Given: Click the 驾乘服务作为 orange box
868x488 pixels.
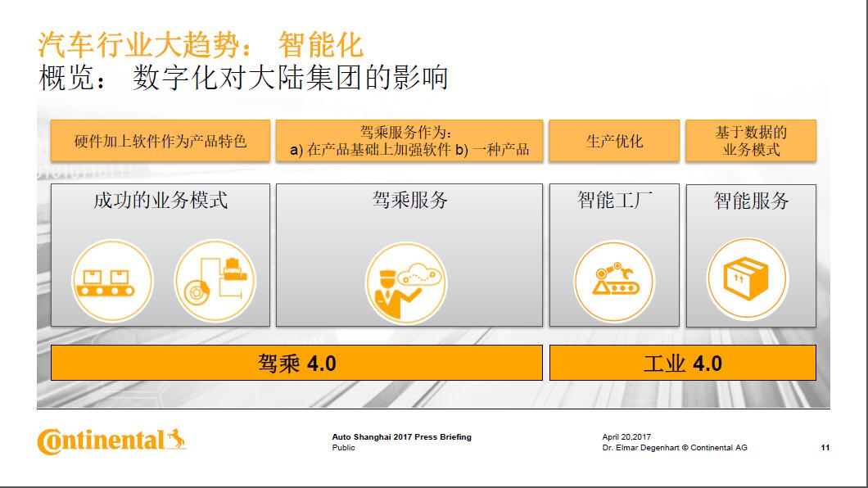Looking at the screenshot, I should point(409,141).
